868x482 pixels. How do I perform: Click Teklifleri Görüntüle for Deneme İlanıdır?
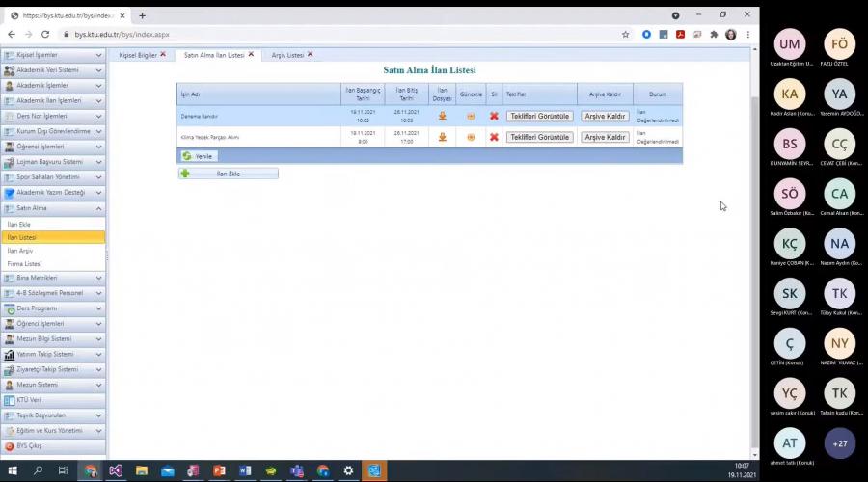coord(539,116)
